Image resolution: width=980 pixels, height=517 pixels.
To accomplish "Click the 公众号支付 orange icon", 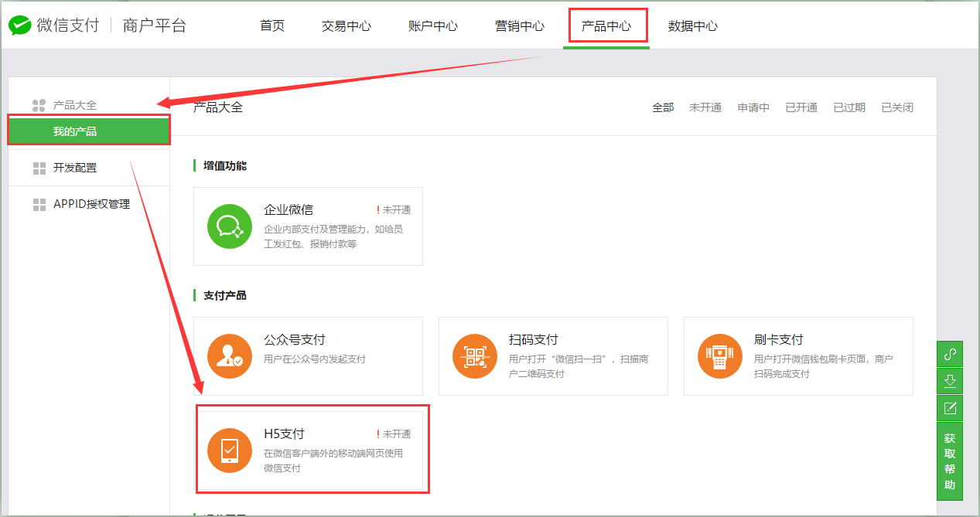I will point(230,356).
